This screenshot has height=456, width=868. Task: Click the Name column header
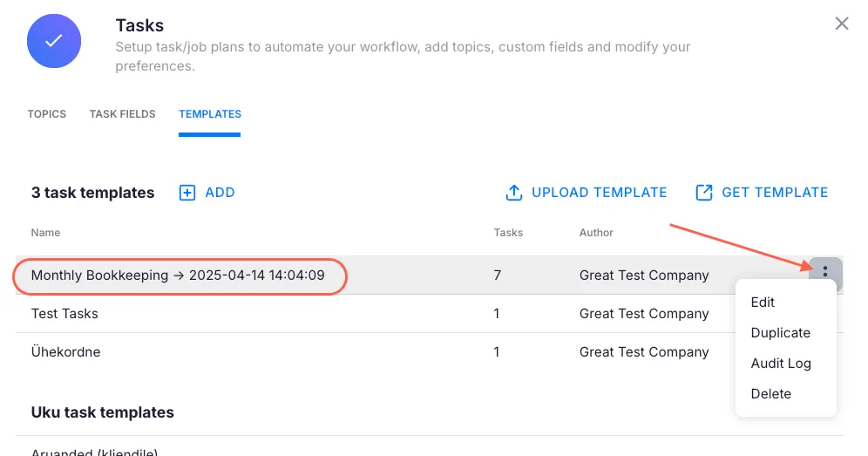tap(45, 233)
